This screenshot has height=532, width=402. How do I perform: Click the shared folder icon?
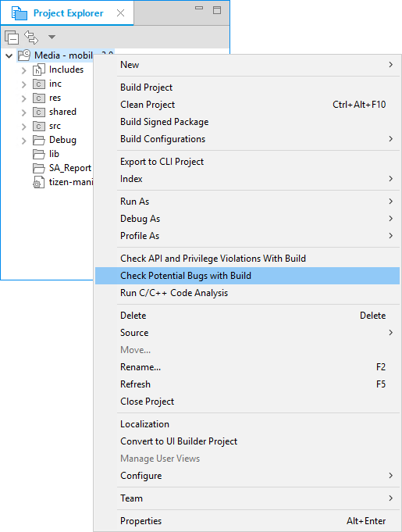point(39,112)
